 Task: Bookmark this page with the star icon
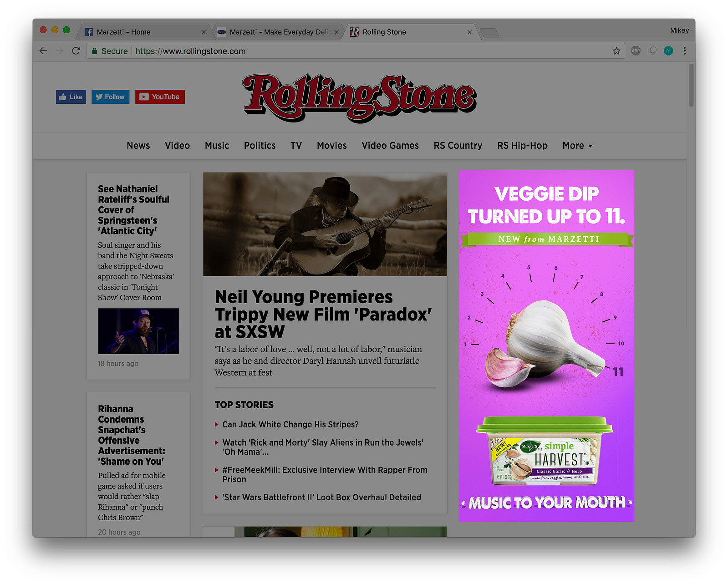point(616,51)
